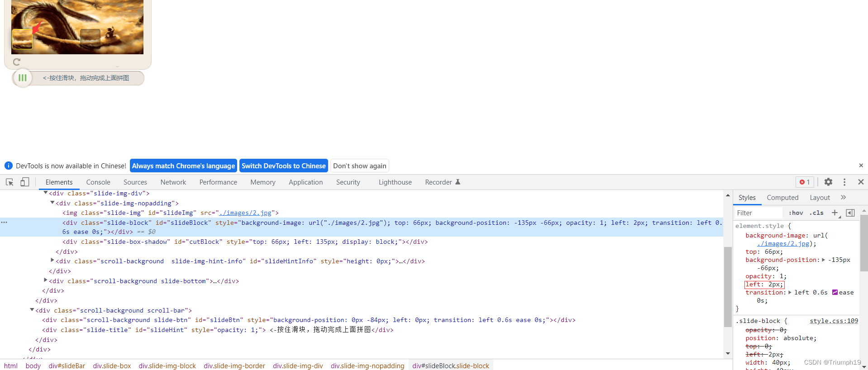
Task: Activate the inspect element picker icon
Action: [10, 182]
